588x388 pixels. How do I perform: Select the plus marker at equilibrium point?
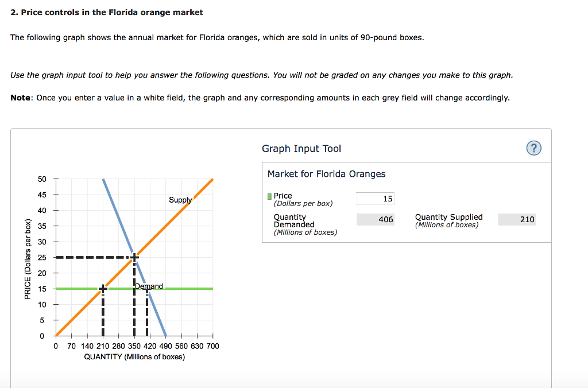point(133,257)
